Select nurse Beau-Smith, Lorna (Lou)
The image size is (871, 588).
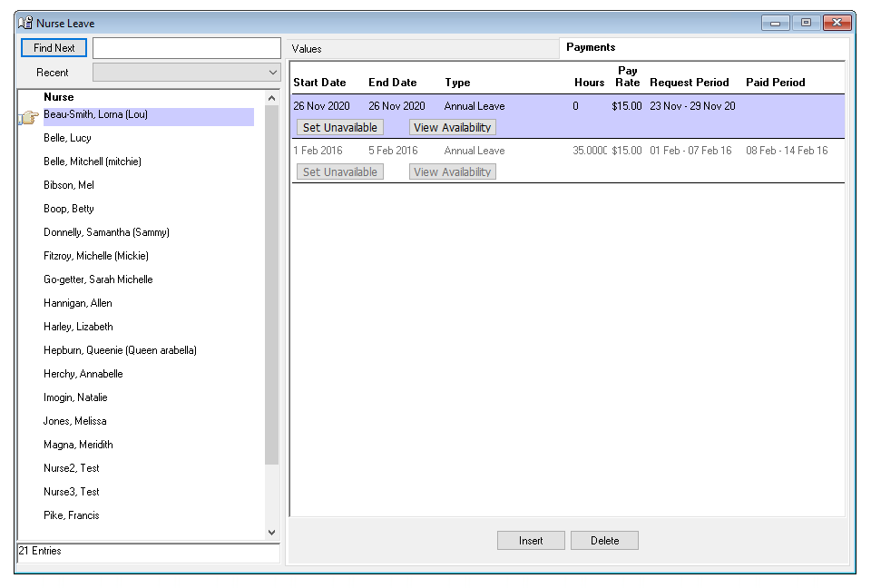pos(148,115)
